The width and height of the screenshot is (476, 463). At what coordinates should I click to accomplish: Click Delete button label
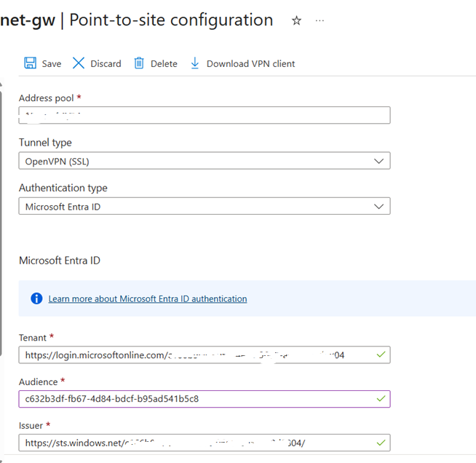click(x=164, y=64)
